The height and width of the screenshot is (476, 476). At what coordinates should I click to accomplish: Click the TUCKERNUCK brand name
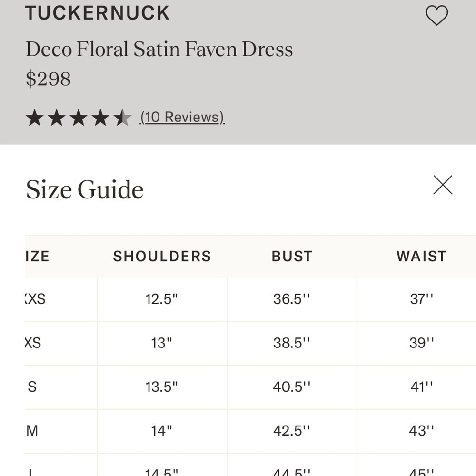[97, 13]
